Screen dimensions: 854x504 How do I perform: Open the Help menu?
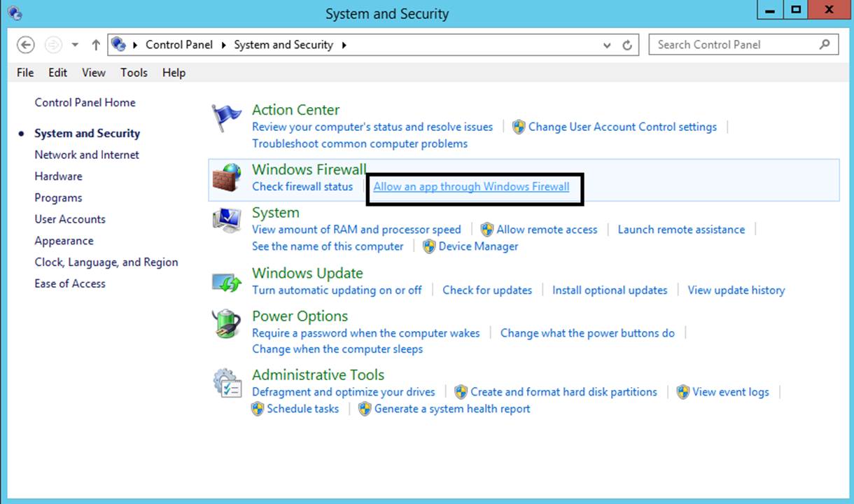click(174, 73)
